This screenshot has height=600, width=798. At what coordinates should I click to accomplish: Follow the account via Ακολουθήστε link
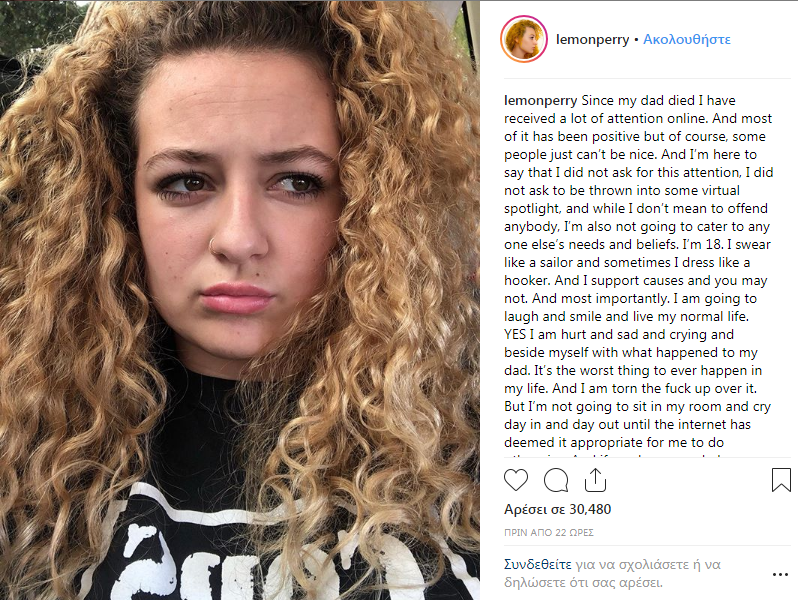click(687, 40)
